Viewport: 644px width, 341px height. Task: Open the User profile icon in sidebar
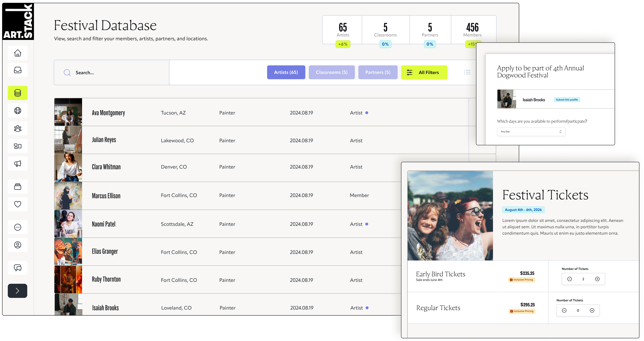click(x=18, y=245)
